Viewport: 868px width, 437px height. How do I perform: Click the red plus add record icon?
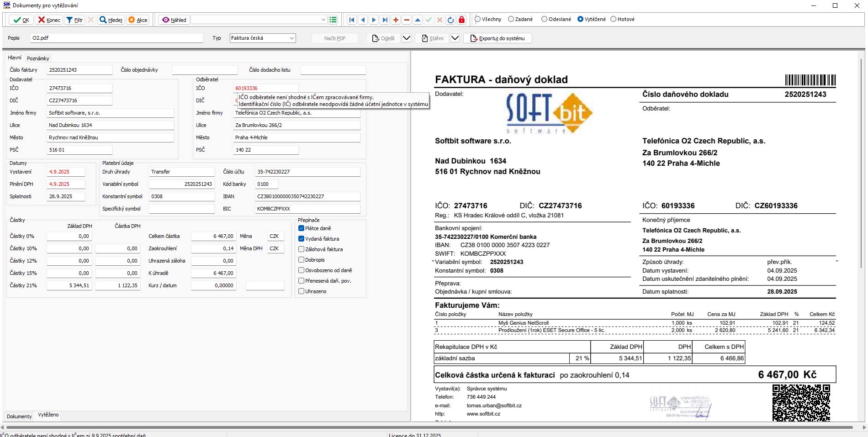(x=396, y=20)
